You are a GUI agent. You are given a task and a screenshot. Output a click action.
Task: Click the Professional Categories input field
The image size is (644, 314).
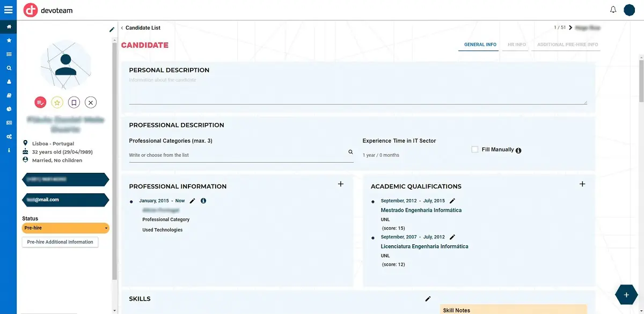(236, 155)
